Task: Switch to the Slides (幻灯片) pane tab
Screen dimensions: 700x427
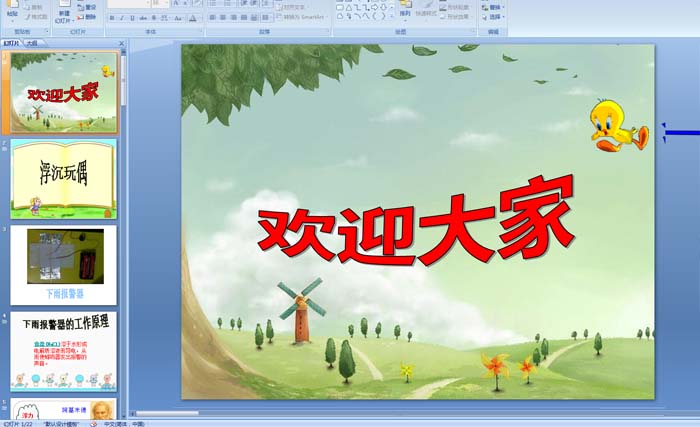Action: pos(12,43)
